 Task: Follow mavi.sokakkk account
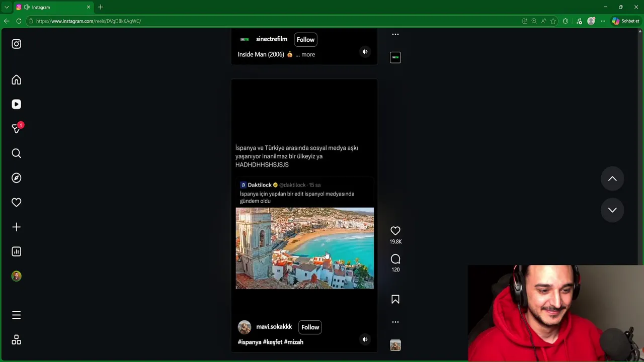310,327
